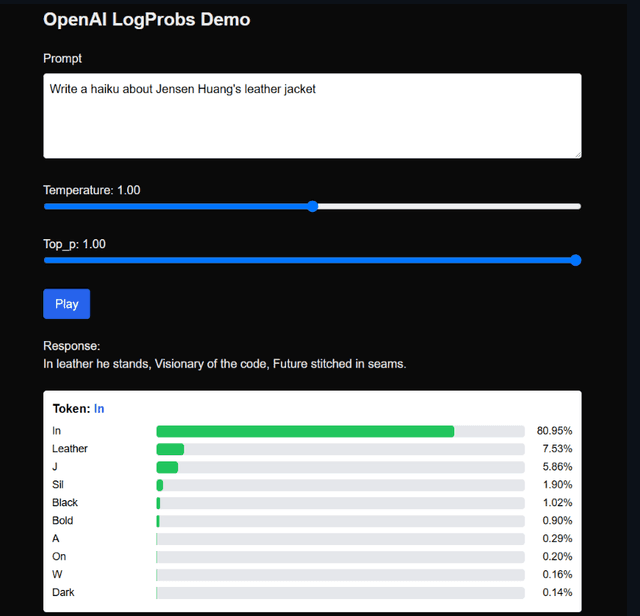The width and height of the screenshot is (640, 616).
Task: Select the 'Sil' candidate token label
Action: [58, 485]
